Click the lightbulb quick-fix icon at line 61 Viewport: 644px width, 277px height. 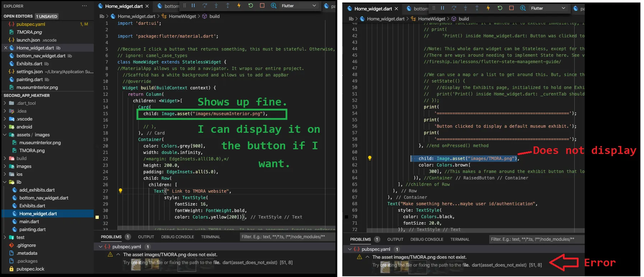coord(369,158)
